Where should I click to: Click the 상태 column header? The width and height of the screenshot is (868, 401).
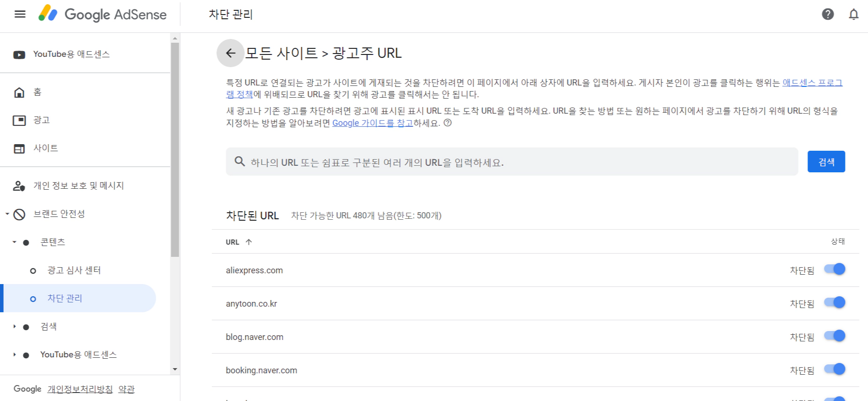click(838, 241)
